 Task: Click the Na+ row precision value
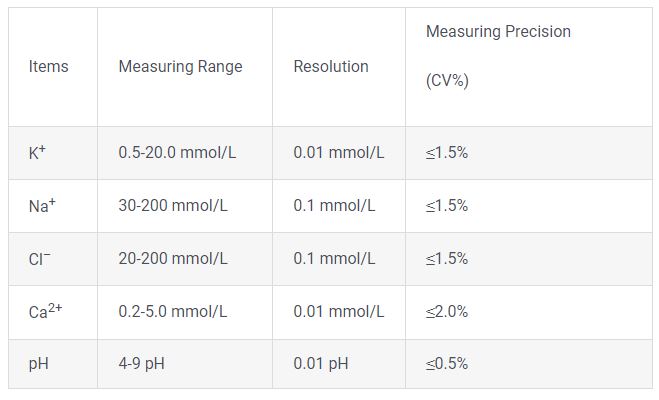pos(447,206)
